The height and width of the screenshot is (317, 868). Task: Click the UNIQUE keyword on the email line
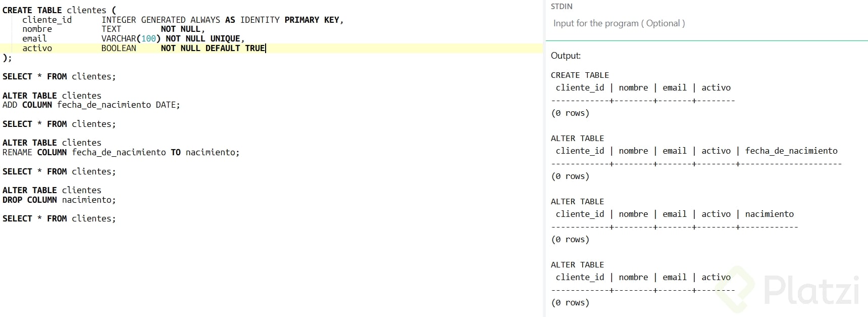pos(225,38)
